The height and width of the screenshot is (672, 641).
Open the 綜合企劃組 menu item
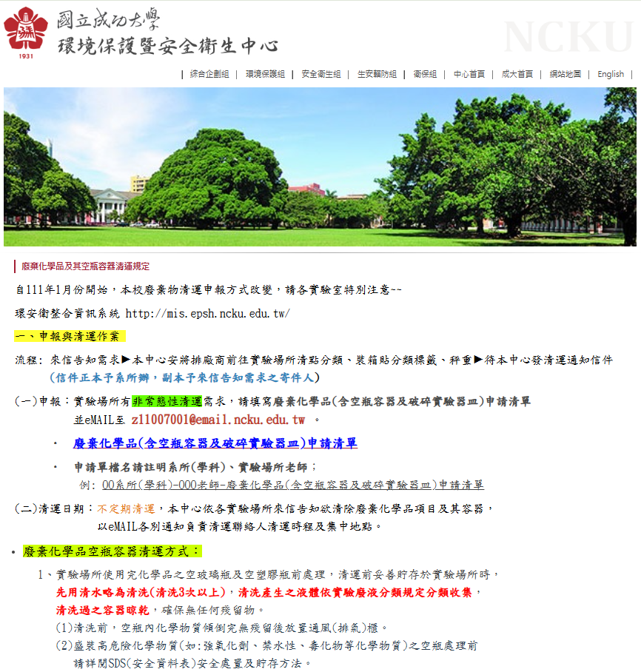pos(209,74)
